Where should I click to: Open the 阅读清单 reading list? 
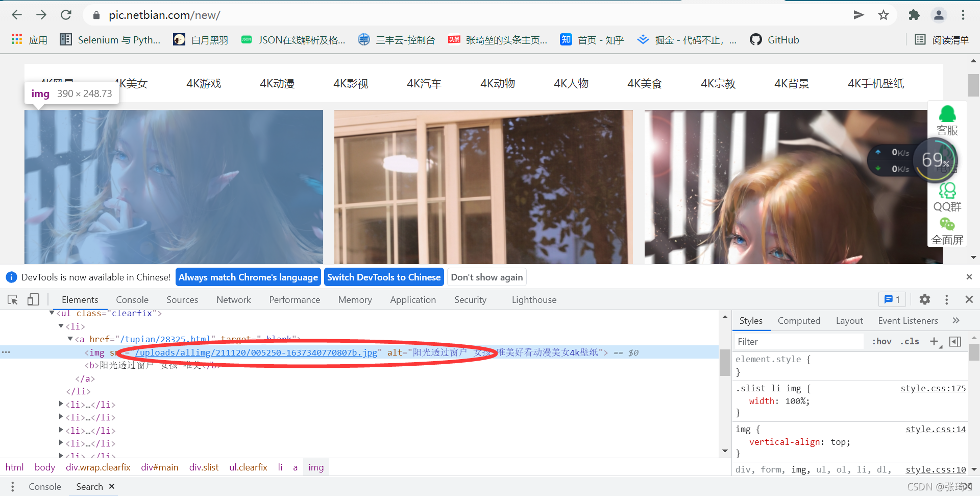point(942,40)
